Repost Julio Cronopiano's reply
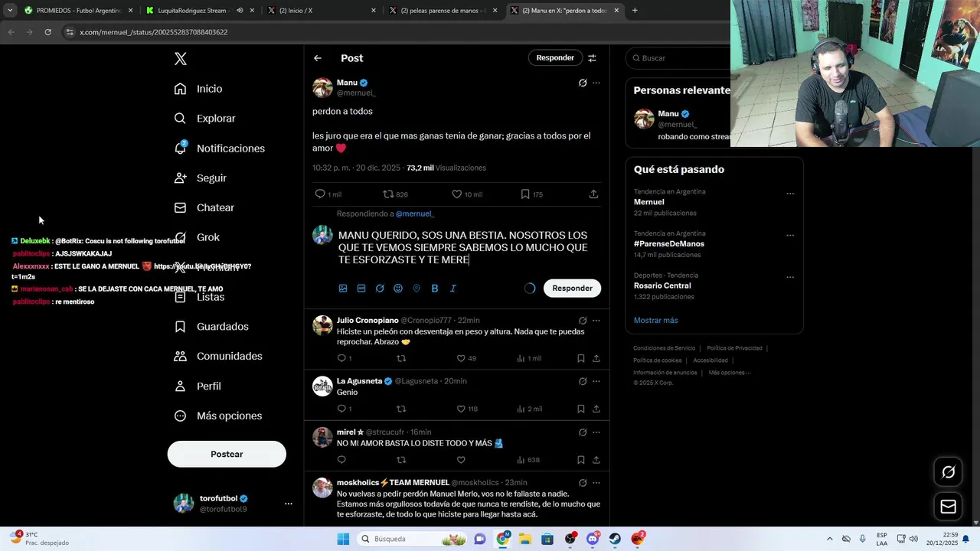Image resolution: width=980 pixels, height=551 pixels. click(x=401, y=358)
